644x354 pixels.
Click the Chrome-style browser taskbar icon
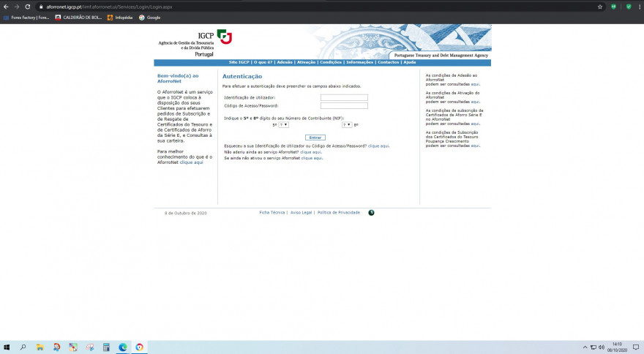[x=140, y=347]
